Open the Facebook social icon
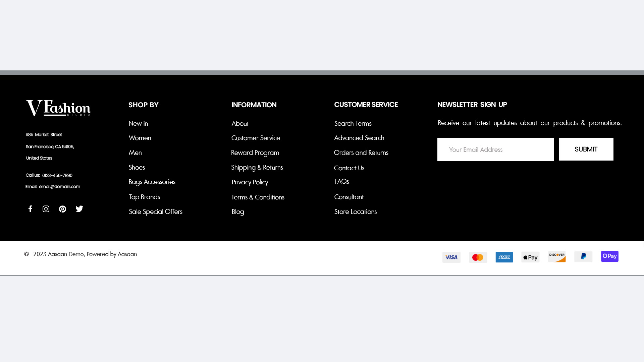The image size is (644, 362). pos(30,209)
